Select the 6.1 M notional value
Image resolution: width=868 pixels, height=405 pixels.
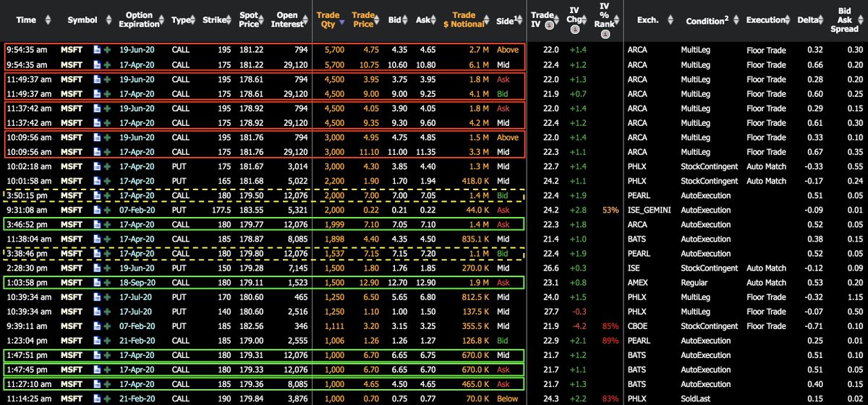point(480,65)
